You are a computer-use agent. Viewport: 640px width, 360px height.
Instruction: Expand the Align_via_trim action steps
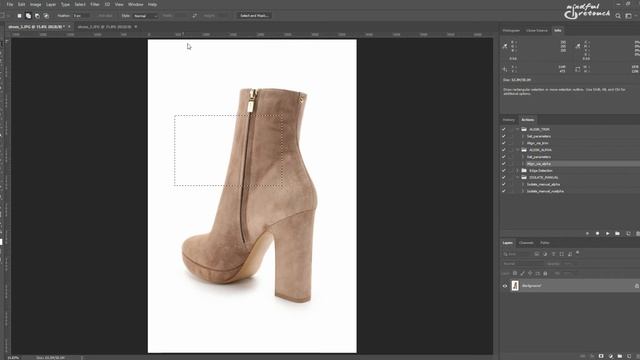[x=523, y=143]
